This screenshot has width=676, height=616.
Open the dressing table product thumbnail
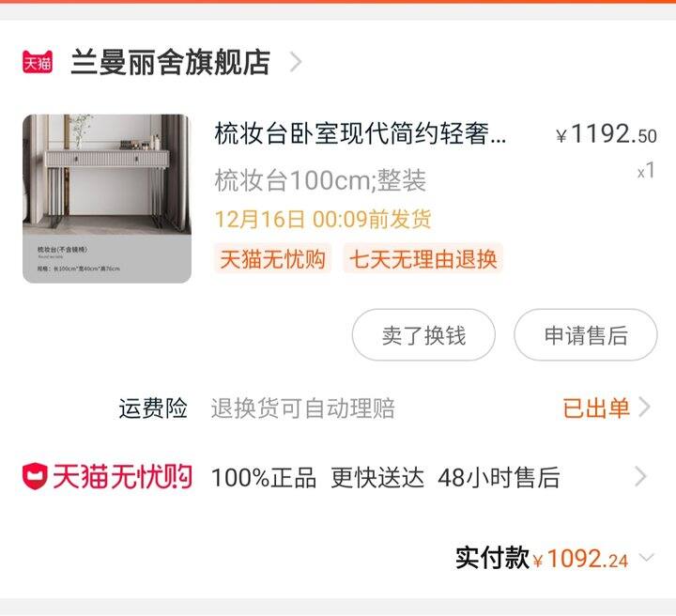point(107,198)
